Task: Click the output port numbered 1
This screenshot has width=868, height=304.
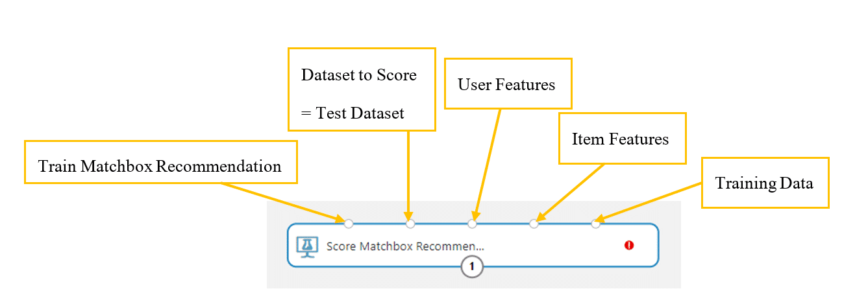Action: [472, 266]
